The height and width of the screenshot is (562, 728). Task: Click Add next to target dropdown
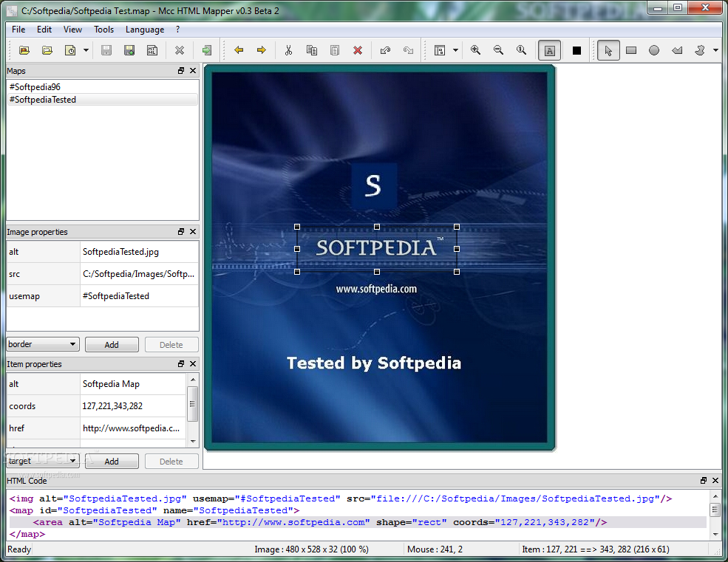pyautogui.click(x=112, y=462)
